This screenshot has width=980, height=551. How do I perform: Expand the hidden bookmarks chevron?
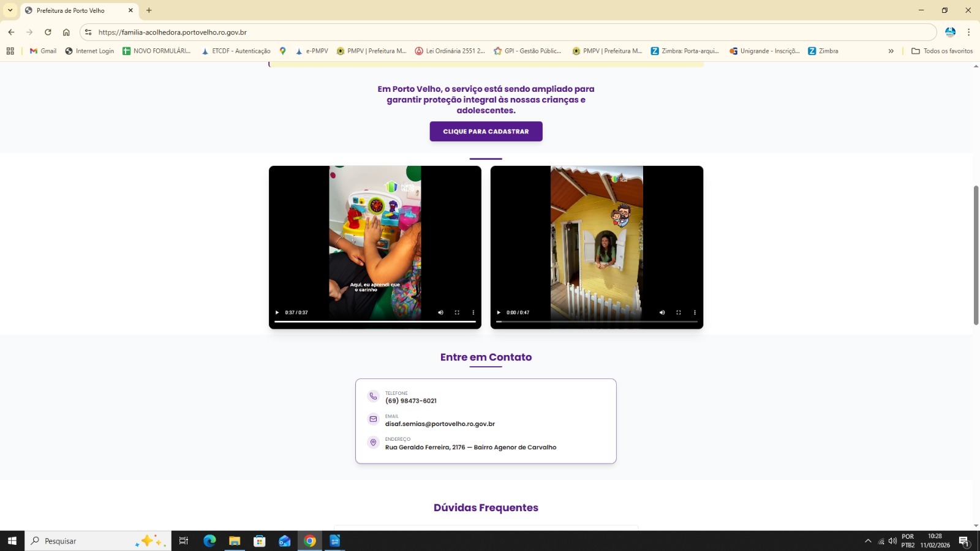pyautogui.click(x=891, y=51)
